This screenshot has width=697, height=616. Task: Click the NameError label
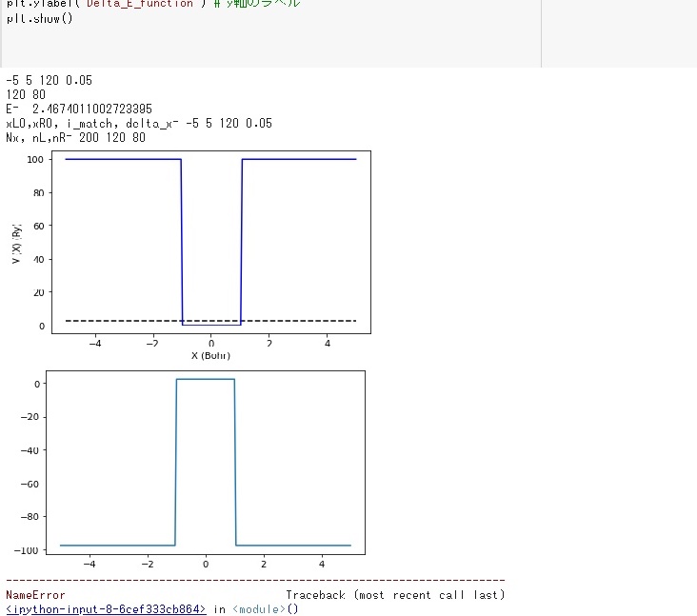(x=35, y=595)
